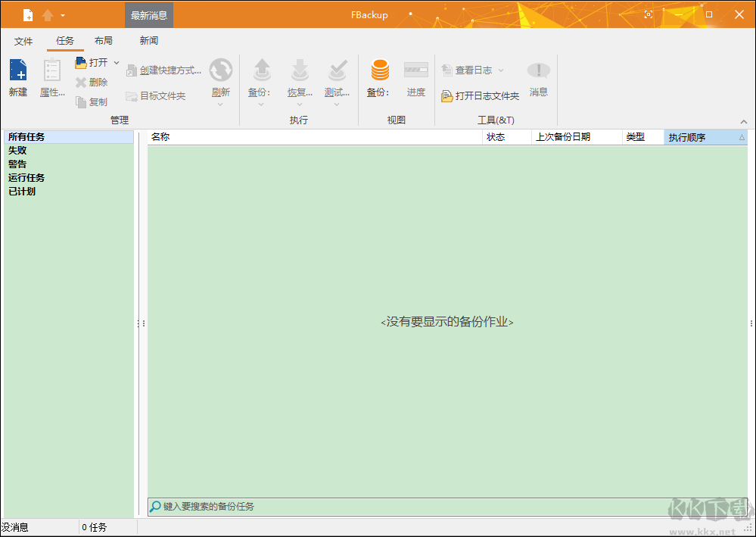Select 所有任务 in the sidebar
This screenshot has height=537, width=756.
click(68, 137)
